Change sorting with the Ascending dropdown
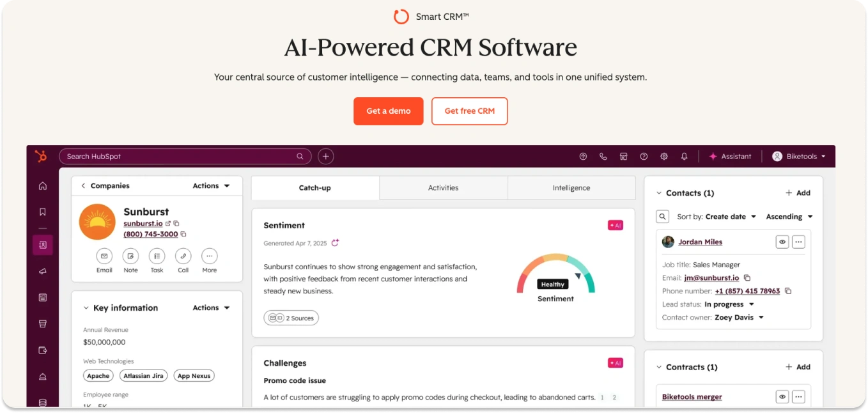The image size is (868, 413). coord(789,216)
